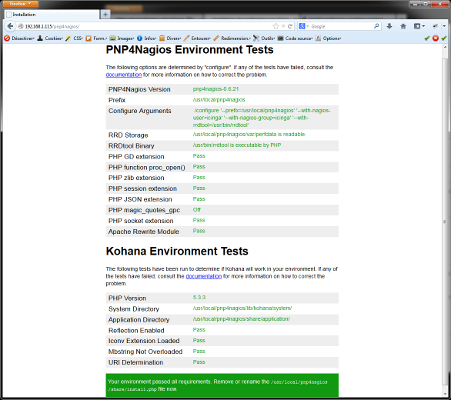The width and height of the screenshot is (451, 400).
Task: Click the Prefix value /usr/local/pnp4nagios
Action: (219, 100)
